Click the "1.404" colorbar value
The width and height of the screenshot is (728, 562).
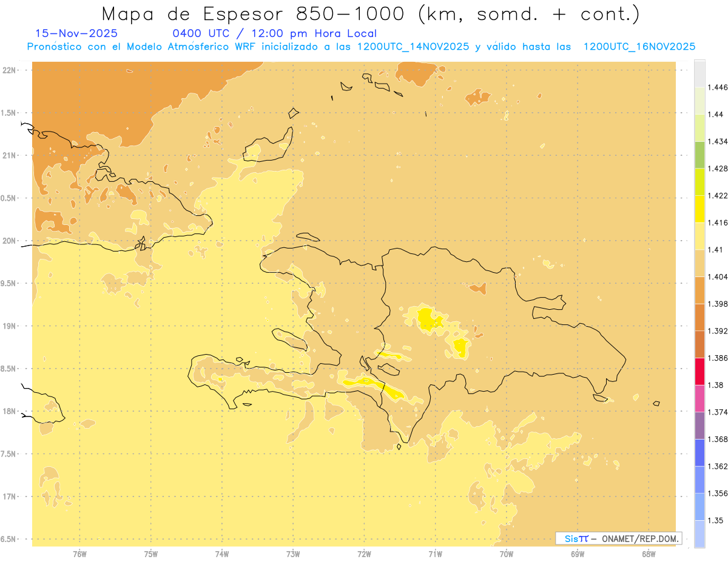[718, 276]
